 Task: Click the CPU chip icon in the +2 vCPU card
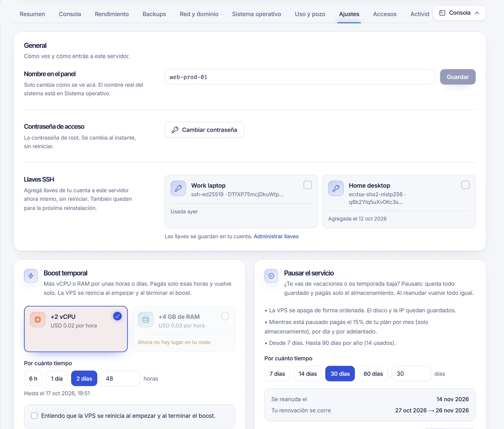tap(38, 320)
